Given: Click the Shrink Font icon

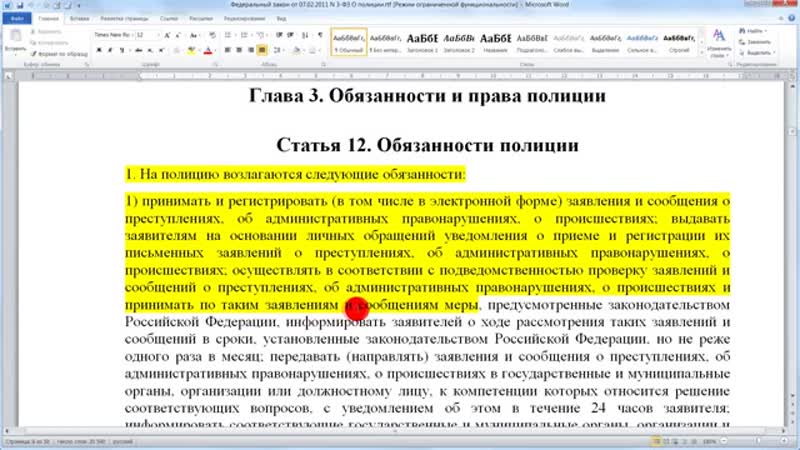Looking at the screenshot, I should (178, 35).
